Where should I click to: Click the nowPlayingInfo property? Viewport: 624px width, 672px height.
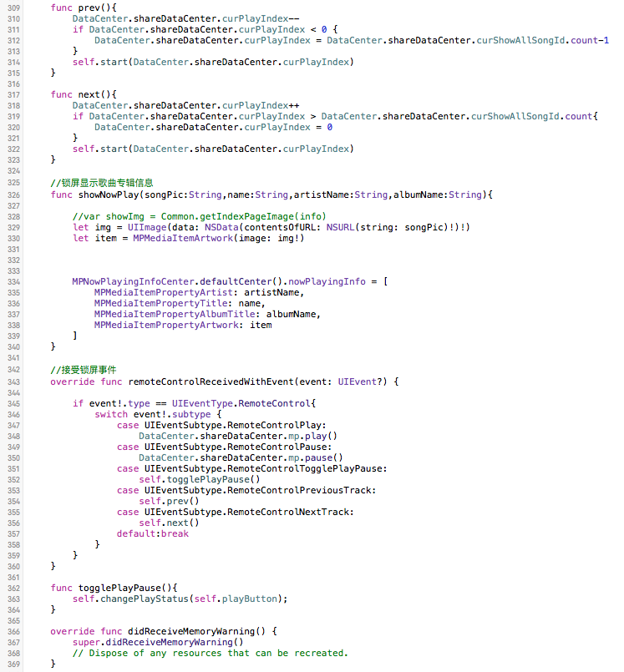327,281
